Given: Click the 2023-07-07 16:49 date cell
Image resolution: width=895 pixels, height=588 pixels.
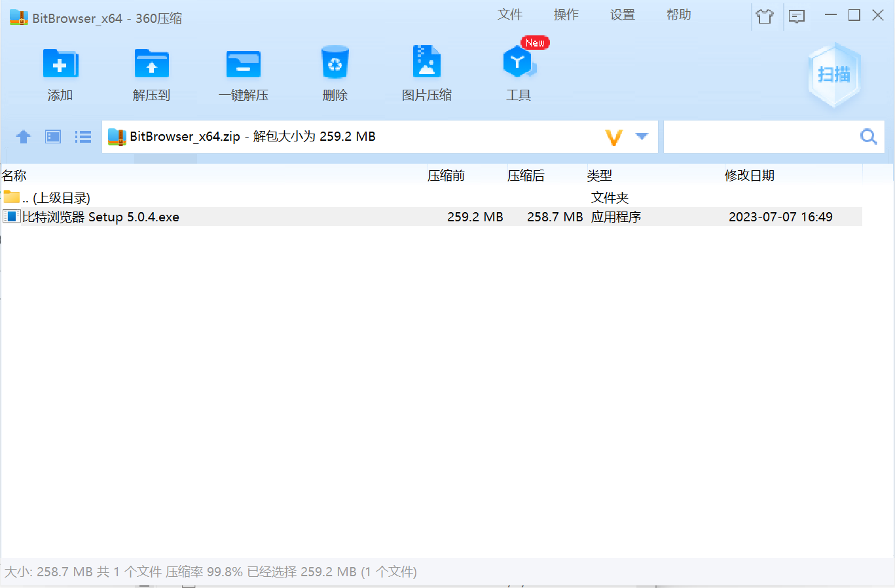Looking at the screenshot, I should (780, 217).
